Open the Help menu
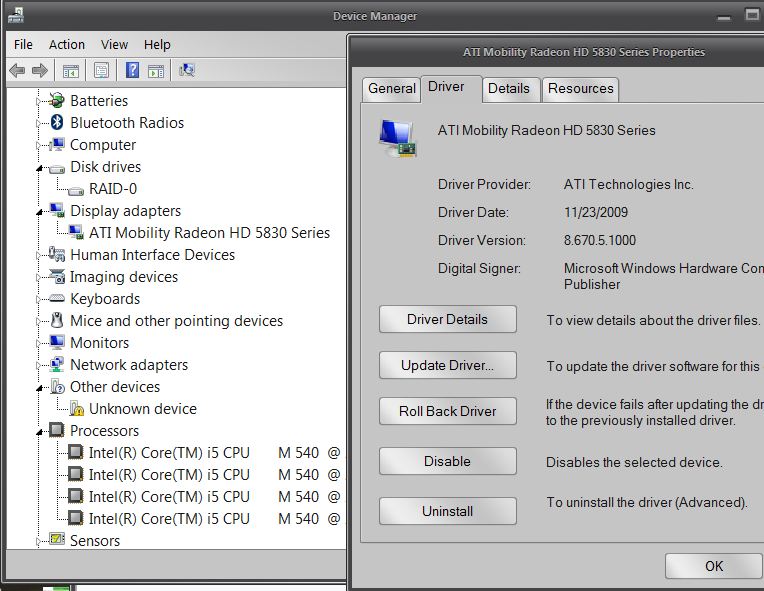The image size is (764, 591). click(x=157, y=44)
